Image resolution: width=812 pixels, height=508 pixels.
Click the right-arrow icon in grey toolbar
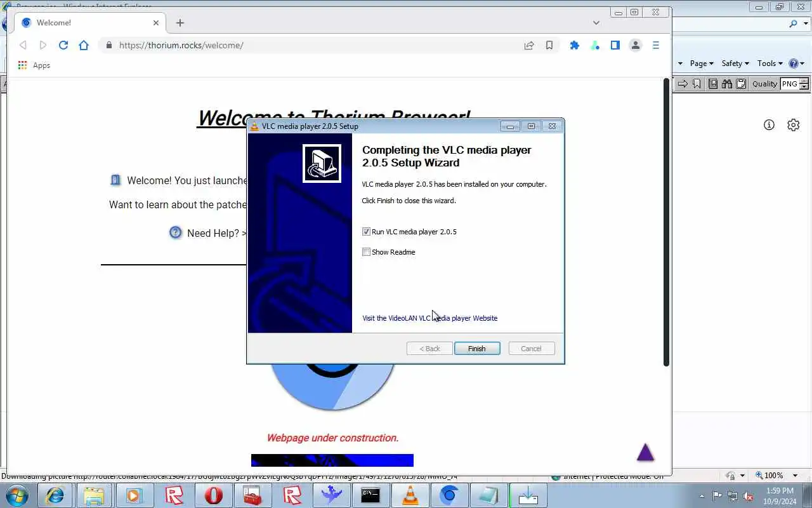(683, 84)
